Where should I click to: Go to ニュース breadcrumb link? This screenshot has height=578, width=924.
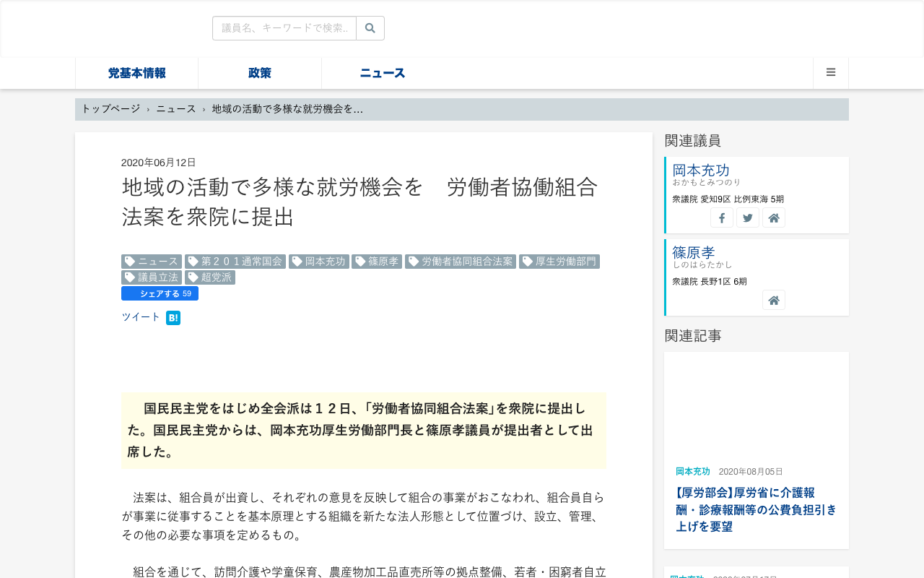point(176,108)
